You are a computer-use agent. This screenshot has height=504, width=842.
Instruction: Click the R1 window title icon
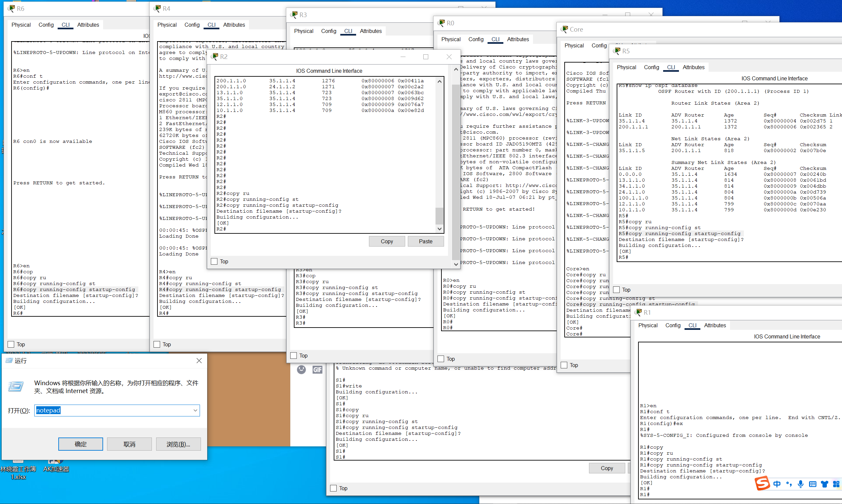pyautogui.click(x=638, y=312)
